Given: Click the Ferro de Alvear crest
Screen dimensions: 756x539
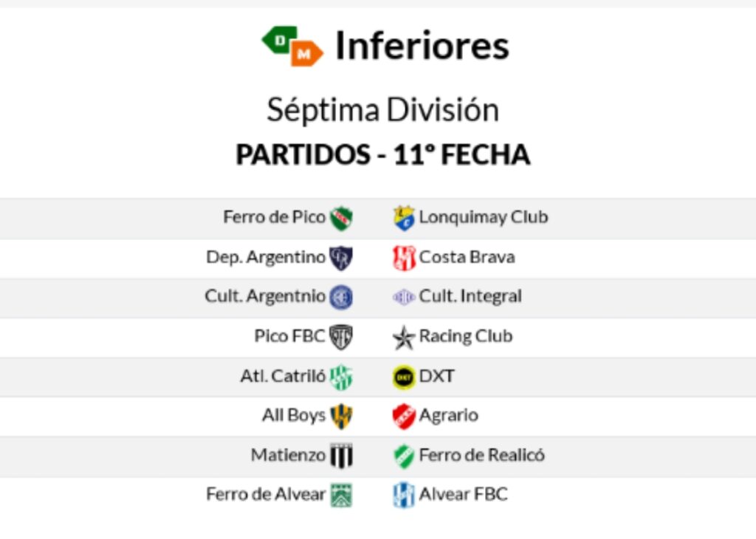Looking at the screenshot, I should click(341, 495).
